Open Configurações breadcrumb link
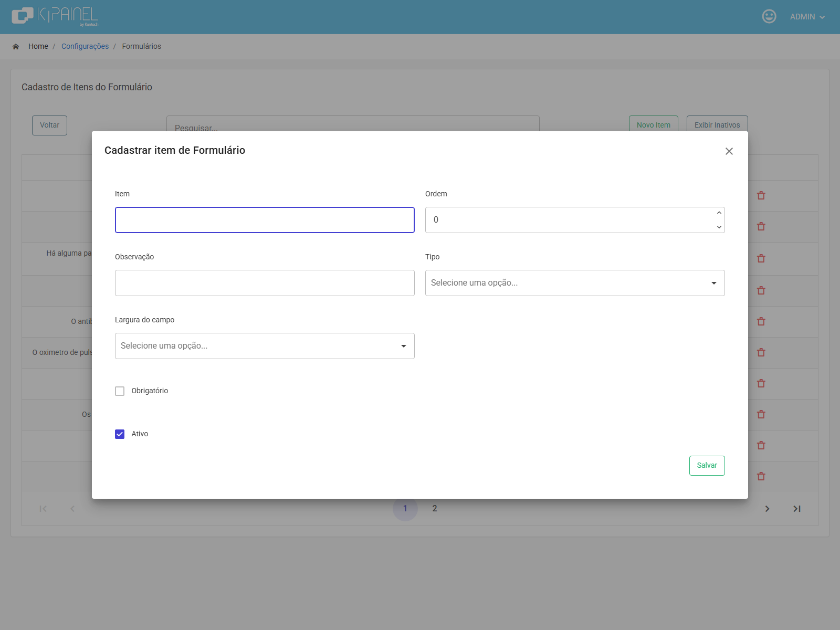Image resolution: width=840 pixels, height=630 pixels. [85, 46]
